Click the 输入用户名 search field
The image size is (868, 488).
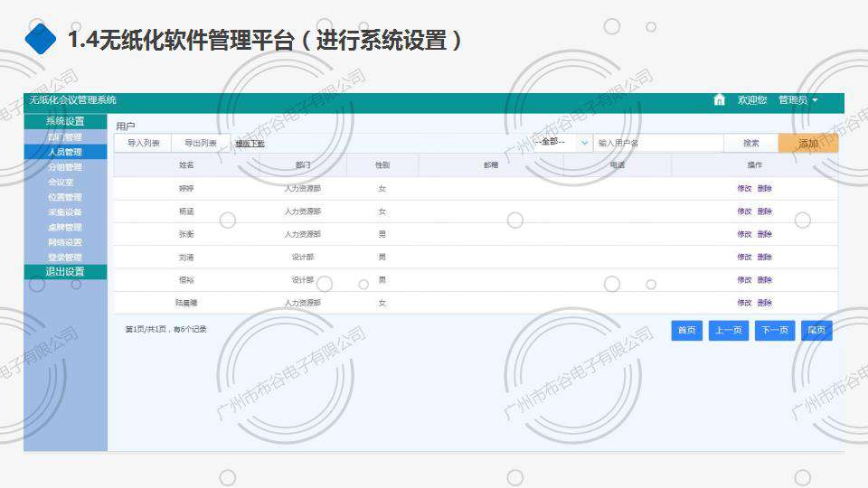tap(657, 143)
